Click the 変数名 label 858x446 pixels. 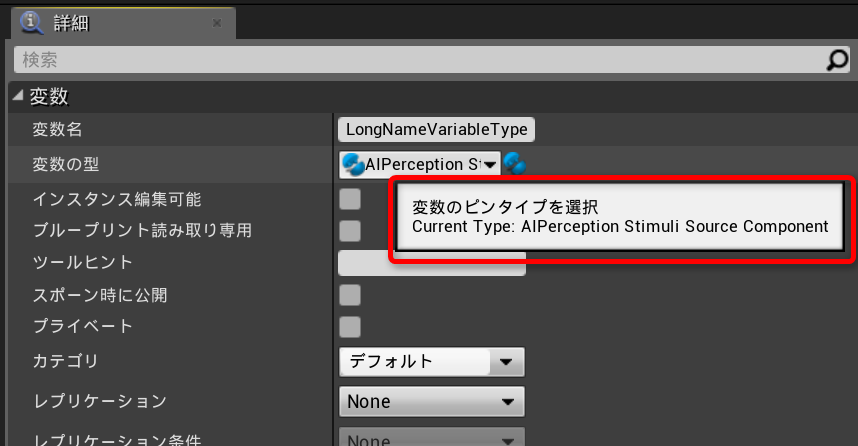coord(57,130)
